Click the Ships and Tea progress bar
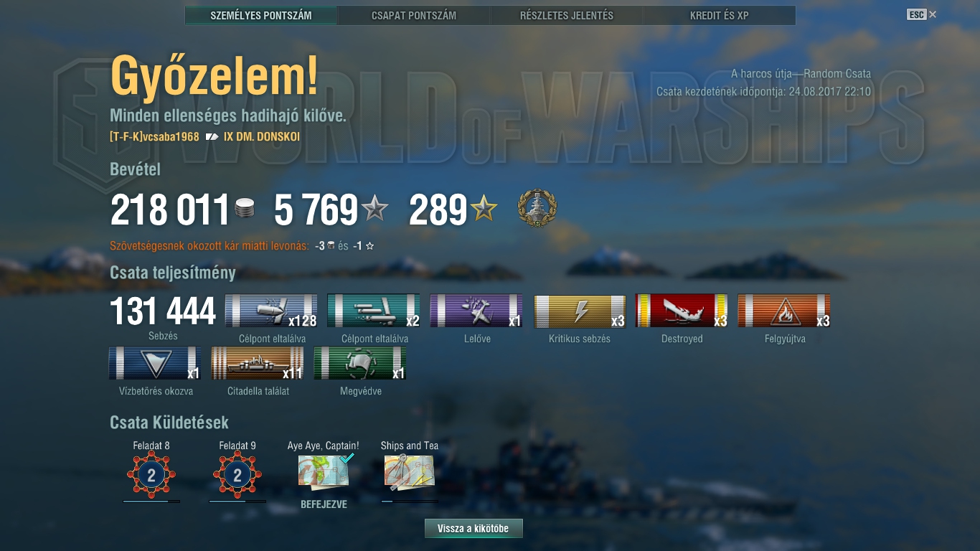The width and height of the screenshot is (980, 551). (x=410, y=501)
